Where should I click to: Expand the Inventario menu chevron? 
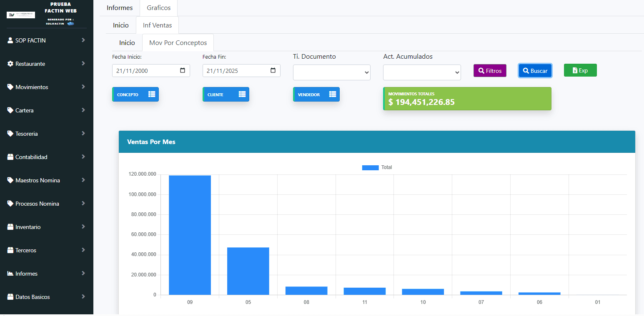[83, 227]
